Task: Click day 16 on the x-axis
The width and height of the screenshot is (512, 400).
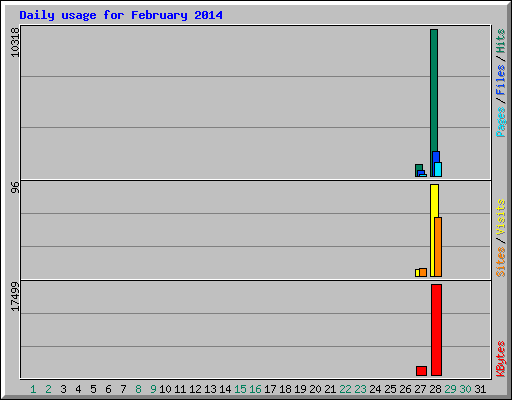Action: click(255, 389)
